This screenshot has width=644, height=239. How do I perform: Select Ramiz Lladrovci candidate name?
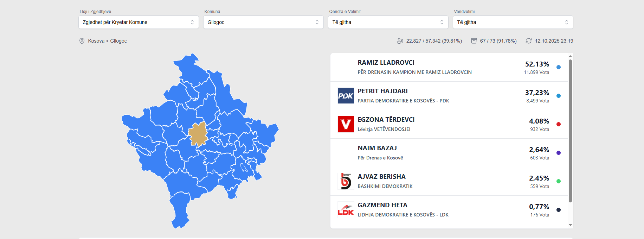386,63
